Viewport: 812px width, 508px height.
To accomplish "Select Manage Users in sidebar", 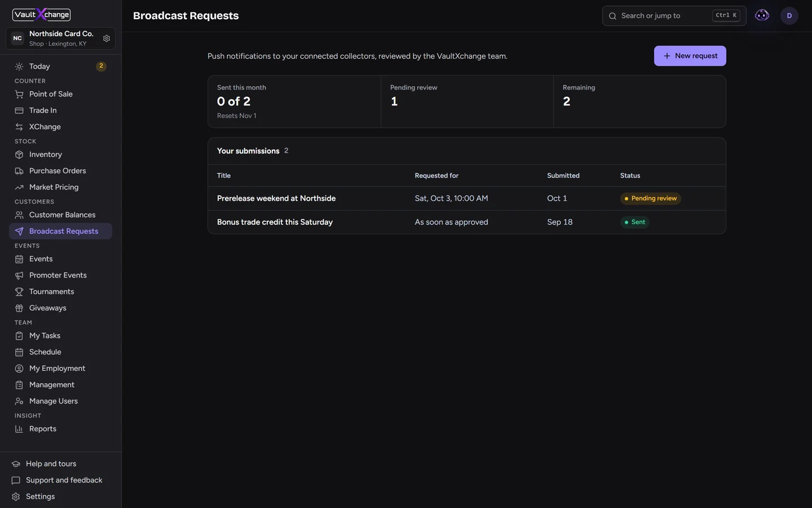I will tap(60, 401).
